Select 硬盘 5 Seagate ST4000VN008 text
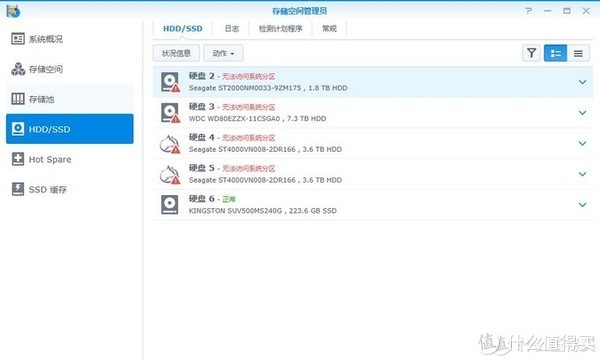This screenshot has width=600, height=360. pos(265,180)
